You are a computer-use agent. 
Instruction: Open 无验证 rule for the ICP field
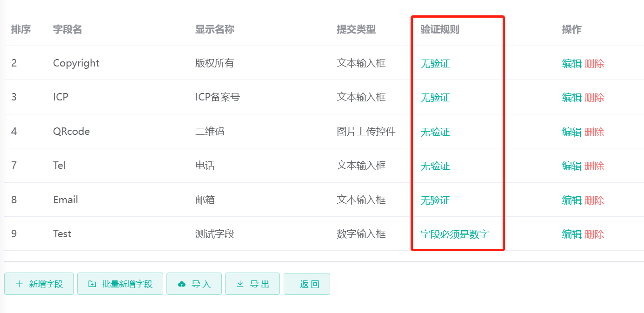[x=434, y=97]
